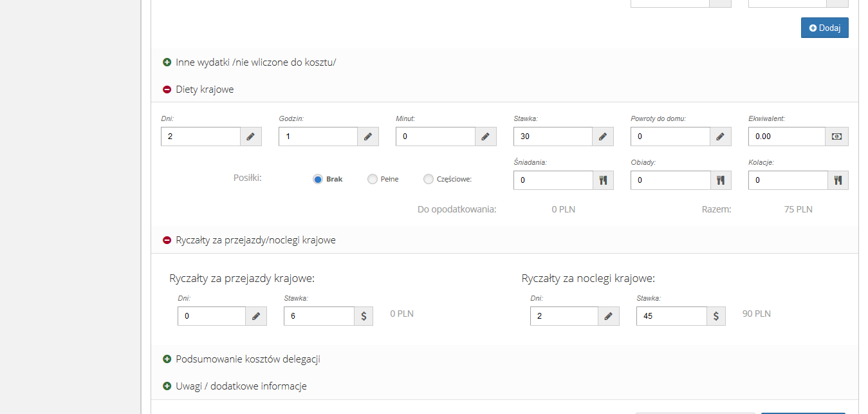Click cutlery icon beside Kolacje field
This screenshot has height=414, width=868.
838,180
